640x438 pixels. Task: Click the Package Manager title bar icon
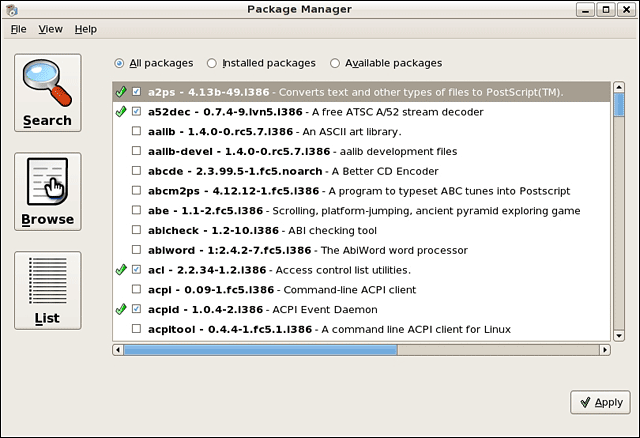(12, 9)
